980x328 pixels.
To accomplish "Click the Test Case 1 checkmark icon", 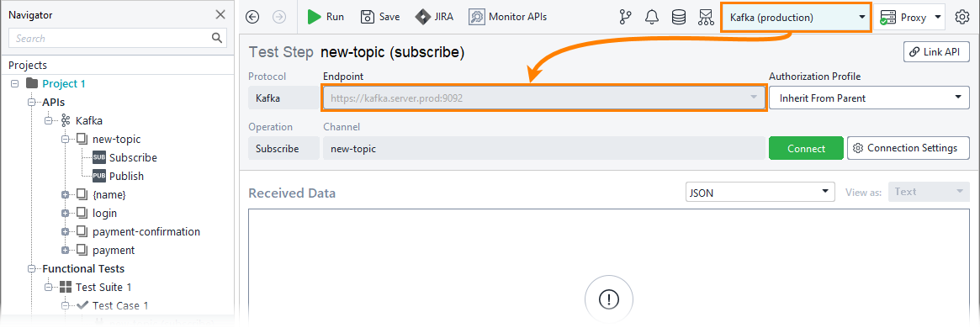I will pyautogui.click(x=82, y=305).
